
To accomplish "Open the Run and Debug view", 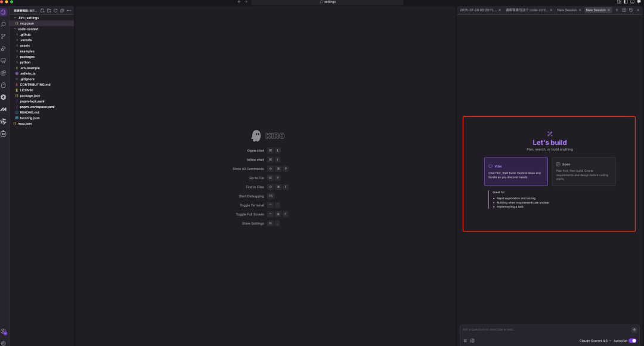I will point(4,48).
